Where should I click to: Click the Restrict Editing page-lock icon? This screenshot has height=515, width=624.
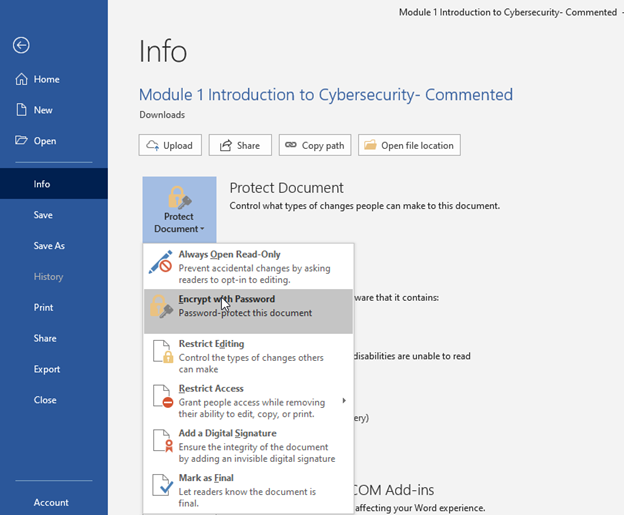(163, 351)
